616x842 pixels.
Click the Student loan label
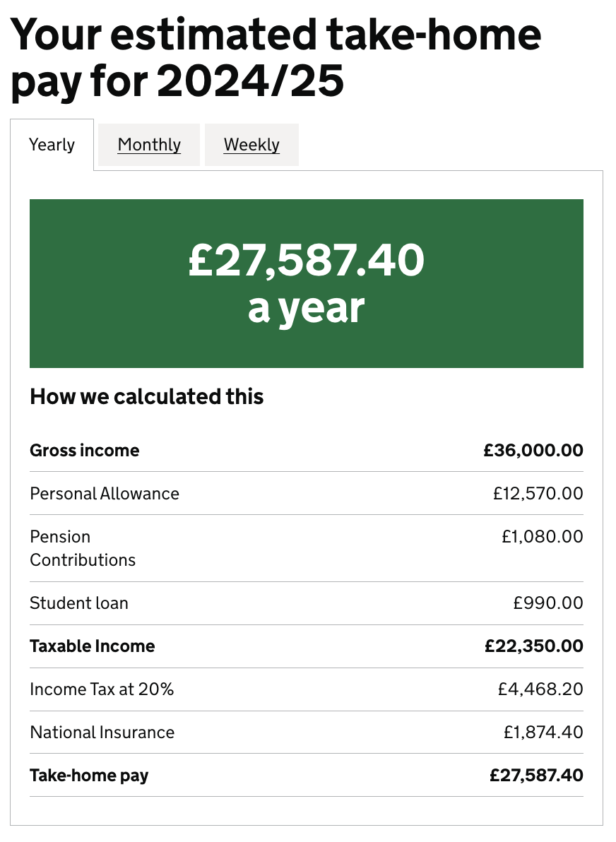click(x=79, y=603)
